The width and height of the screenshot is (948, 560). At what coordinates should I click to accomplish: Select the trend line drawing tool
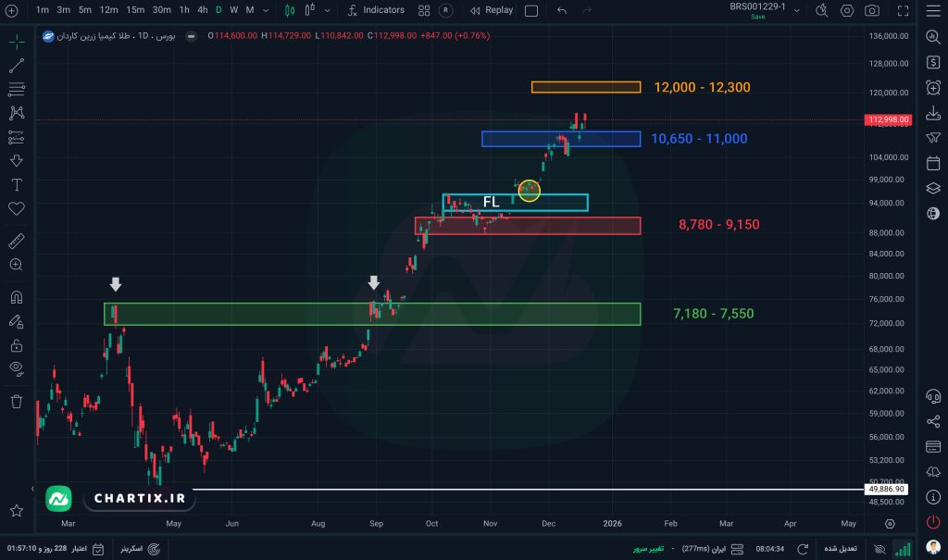(x=16, y=66)
